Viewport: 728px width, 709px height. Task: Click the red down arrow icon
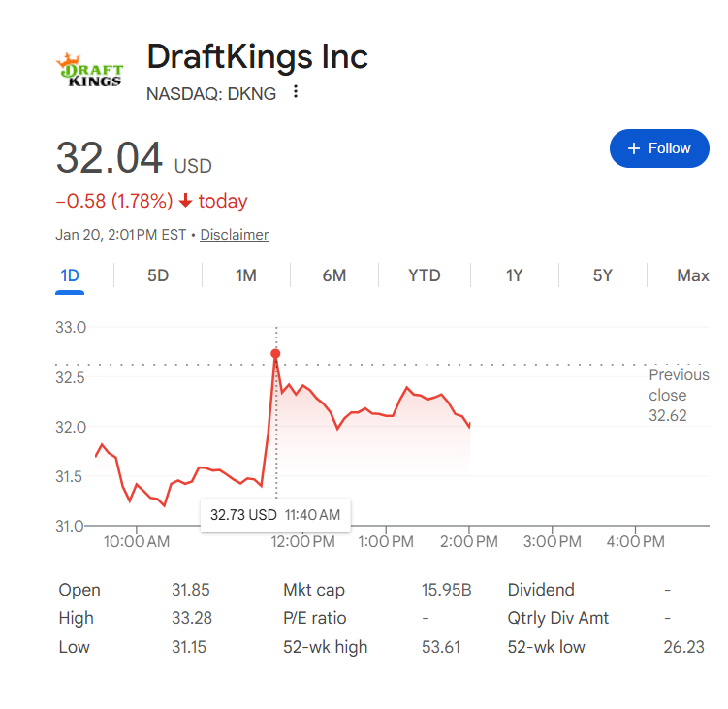coord(186,201)
